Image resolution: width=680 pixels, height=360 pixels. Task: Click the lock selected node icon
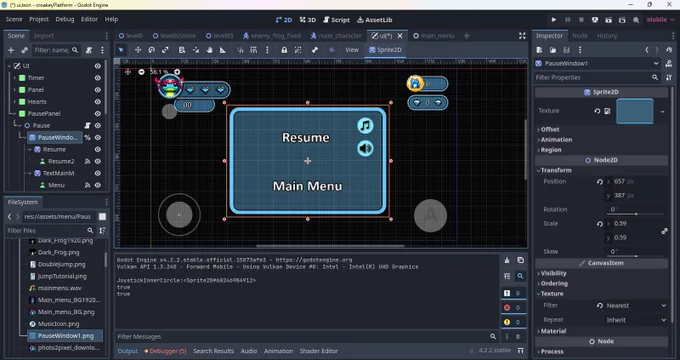click(x=284, y=50)
